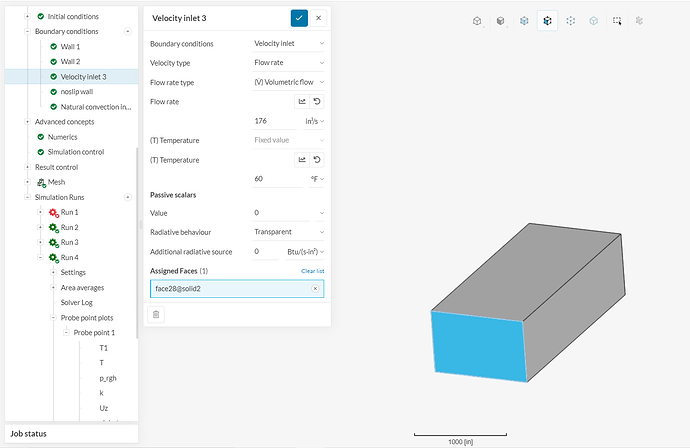Open Boundary conditions type dropdown
Viewport: 690px width, 448px height.
[x=288, y=43]
